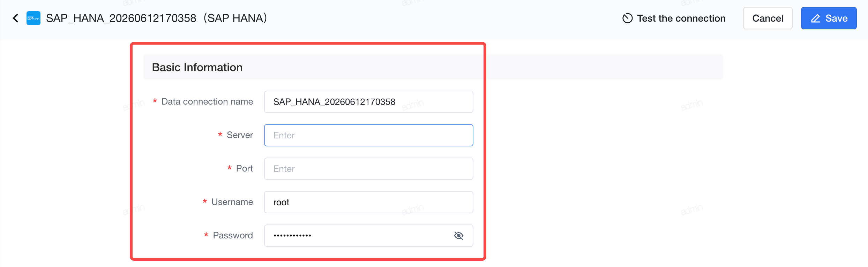Click the Test the connection clock icon
This screenshot has width=868, height=267.
pyautogui.click(x=627, y=18)
